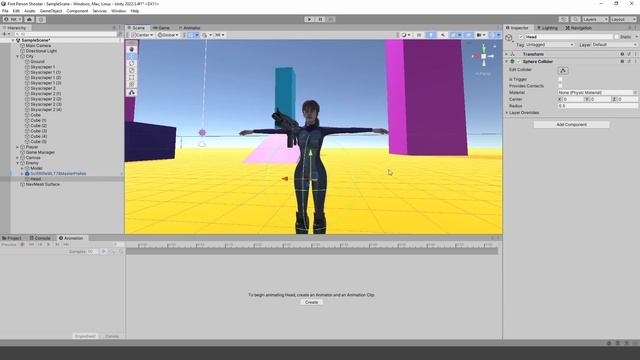Switch to the Lighting tab
The width and height of the screenshot is (640, 360).
547,28
